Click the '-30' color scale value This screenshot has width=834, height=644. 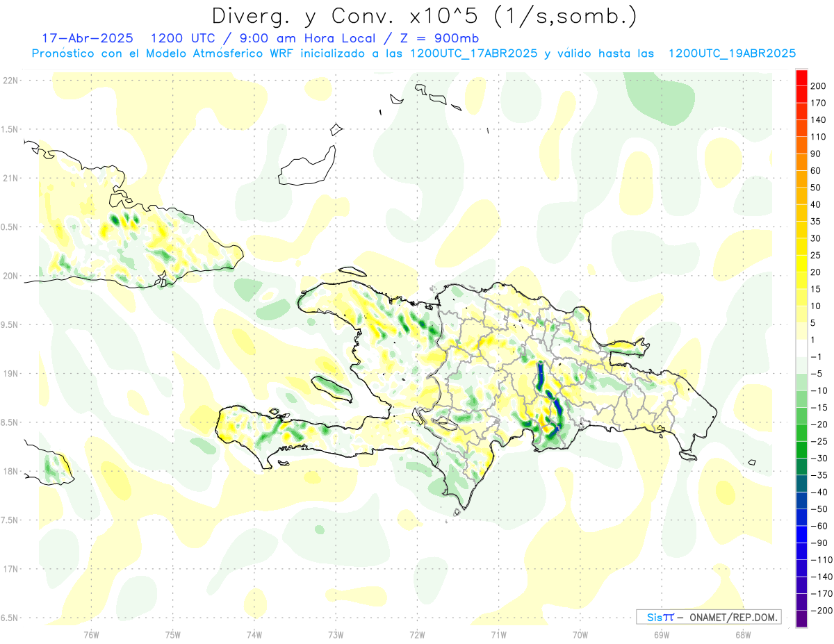[x=821, y=459]
